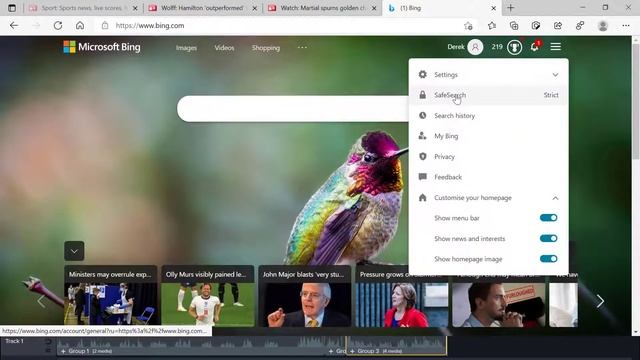Click the browser address bar URL
640x360 pixels.
coord(150,26)
